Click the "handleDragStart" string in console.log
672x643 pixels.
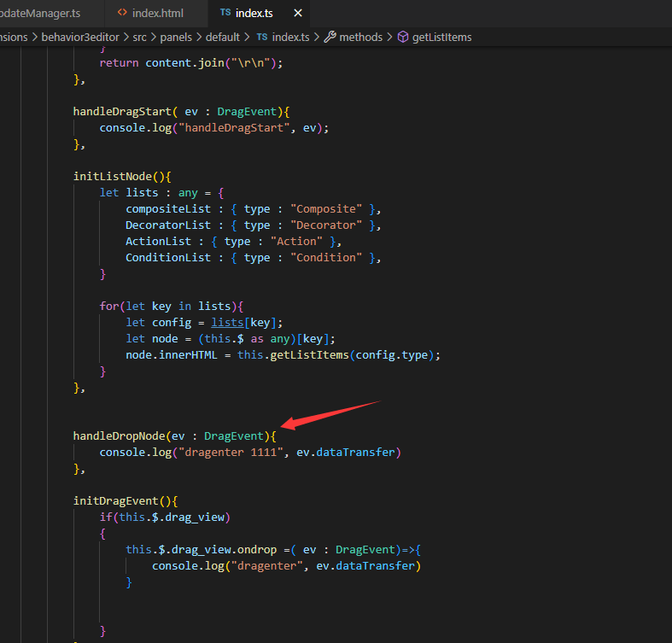tap(234, 128)
